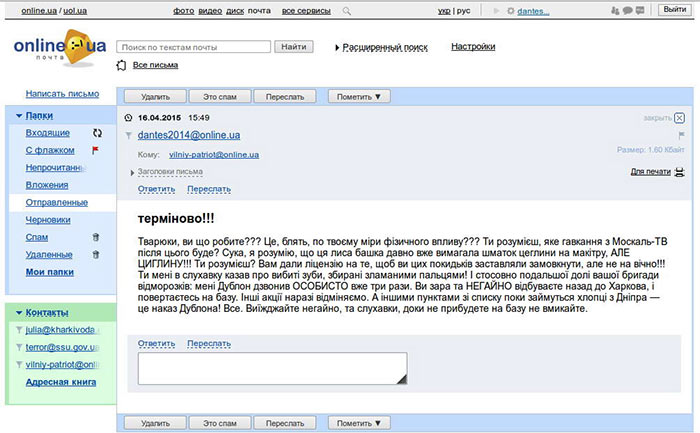The height and width of the screenshot is (433, 700).
Task: Click the play arrow icon in top bar
Action: pyautogui.click(x=496, y=11)
